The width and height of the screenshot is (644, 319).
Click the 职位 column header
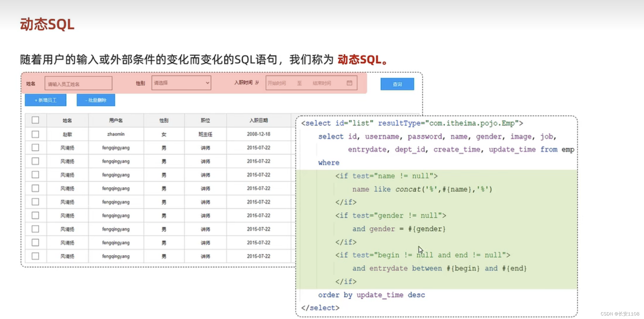coord(205,120)
